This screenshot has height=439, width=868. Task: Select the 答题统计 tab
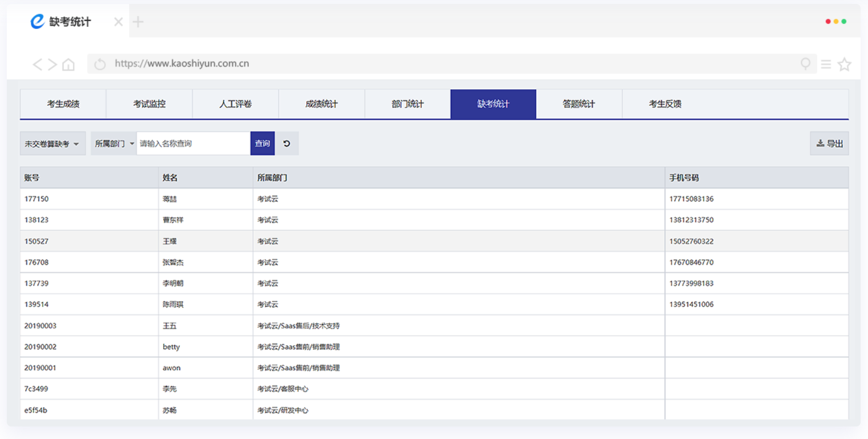579,104
